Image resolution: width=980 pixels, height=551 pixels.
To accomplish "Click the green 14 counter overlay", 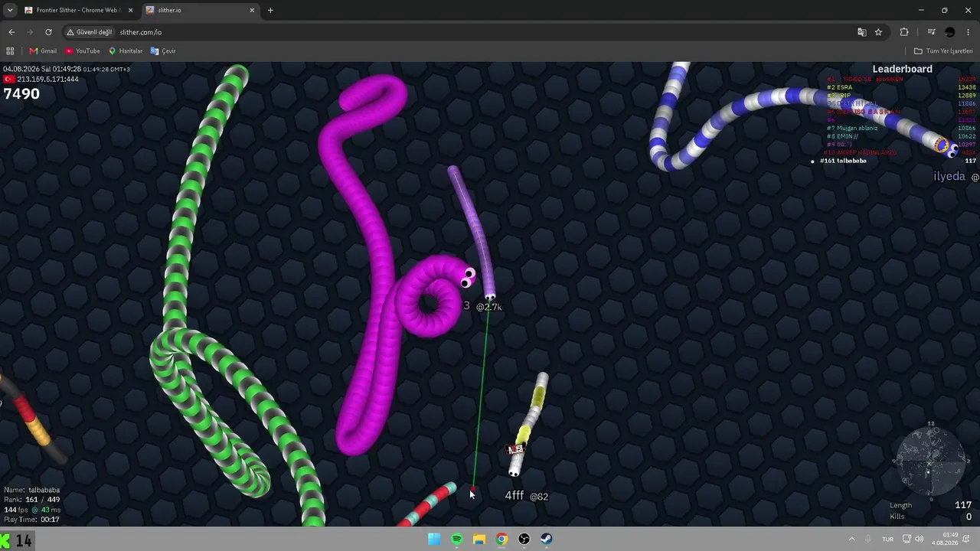I will click(17, 540).
